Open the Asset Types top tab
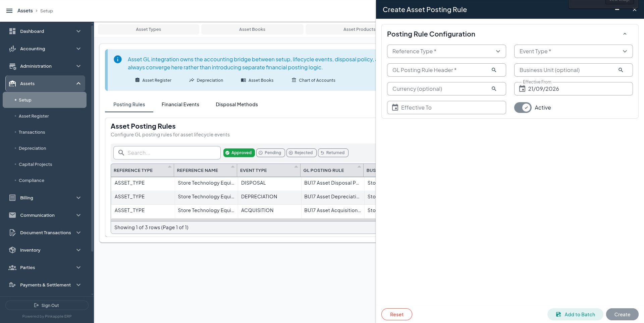Image resolution: width=644 pixels, height=323 pixels. pos(149,29)
